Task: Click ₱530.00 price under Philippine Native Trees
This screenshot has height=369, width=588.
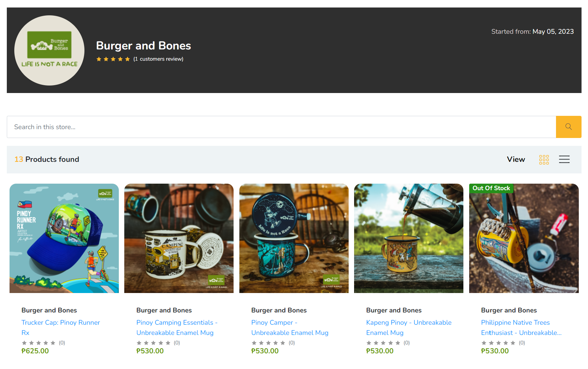Action: click(x=495, y=351)
